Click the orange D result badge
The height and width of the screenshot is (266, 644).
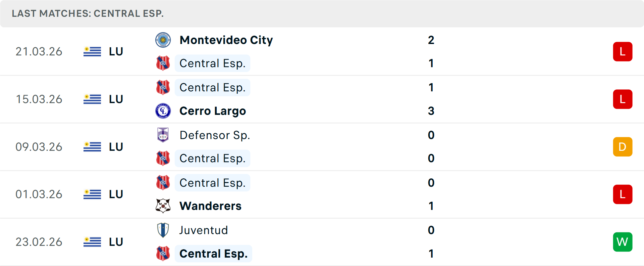pyautogui.click(x=622, y=147)
